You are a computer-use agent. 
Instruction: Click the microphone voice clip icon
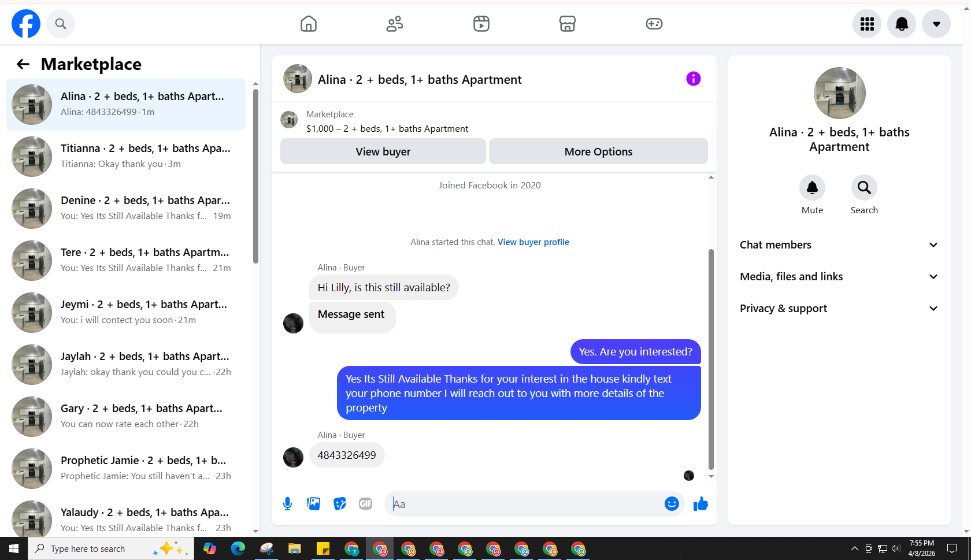coord(287,504)
